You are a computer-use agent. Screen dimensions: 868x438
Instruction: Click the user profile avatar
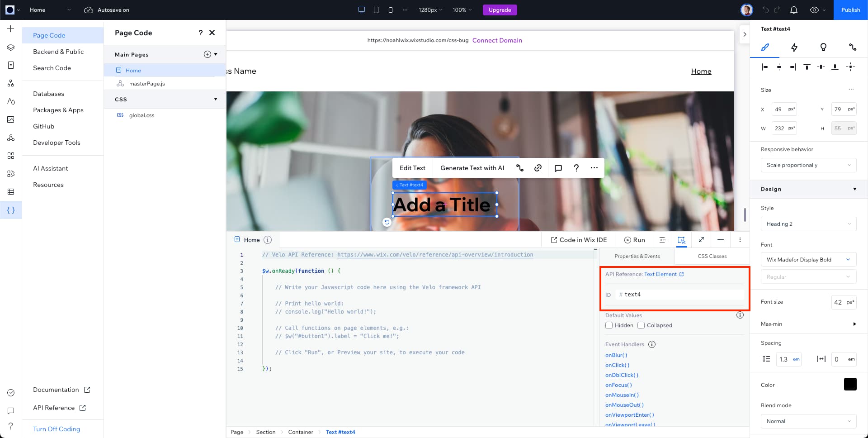coord(747,10)
